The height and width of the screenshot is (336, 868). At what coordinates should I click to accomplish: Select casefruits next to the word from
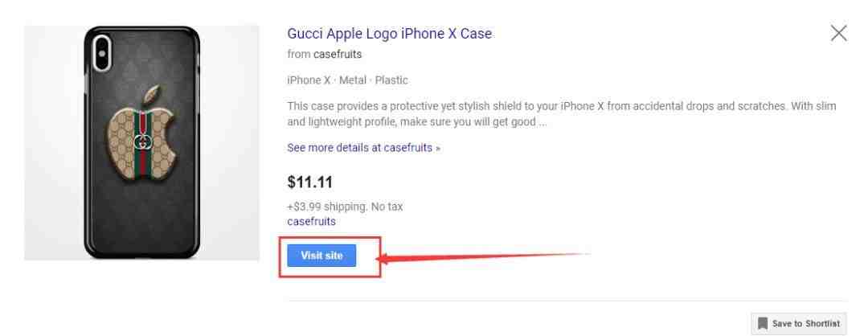337,54
